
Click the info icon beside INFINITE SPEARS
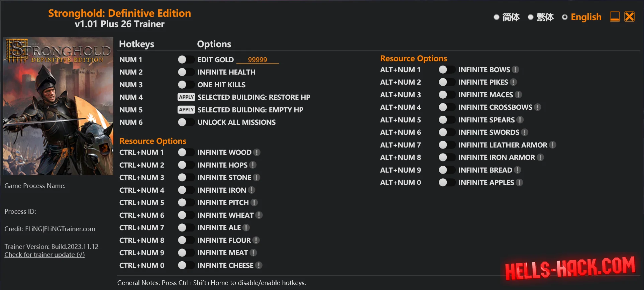coord(520,120)
